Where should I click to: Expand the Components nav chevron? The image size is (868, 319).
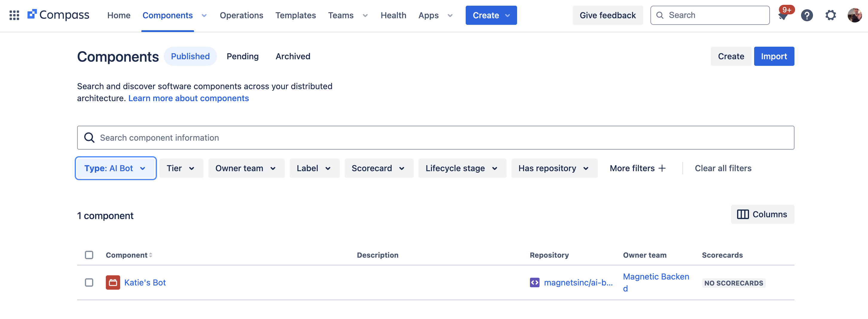[204, 16]
